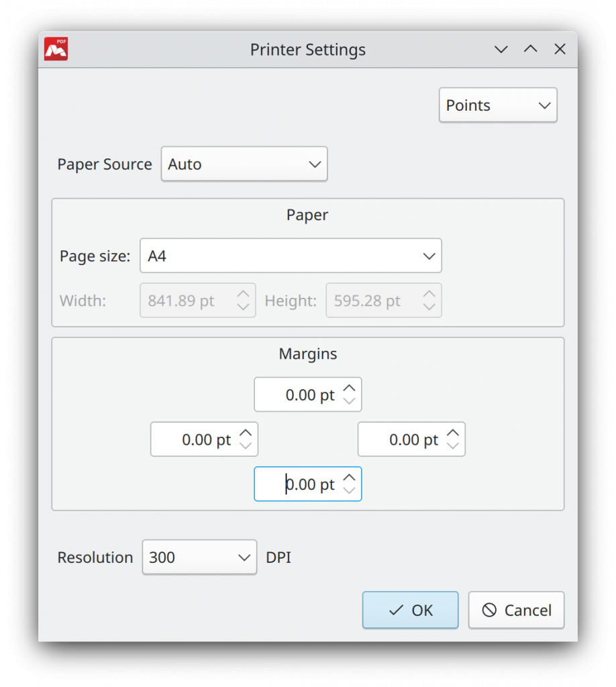Decrease the top margin with the down arrow
Viewport: 616px width, 687px height.
pos(350,401)
